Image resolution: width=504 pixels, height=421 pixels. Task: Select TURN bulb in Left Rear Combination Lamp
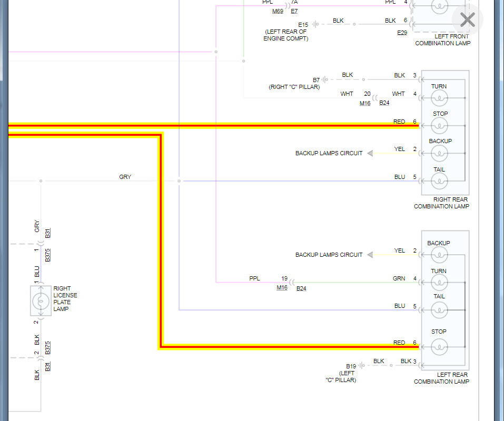point(439,283)
